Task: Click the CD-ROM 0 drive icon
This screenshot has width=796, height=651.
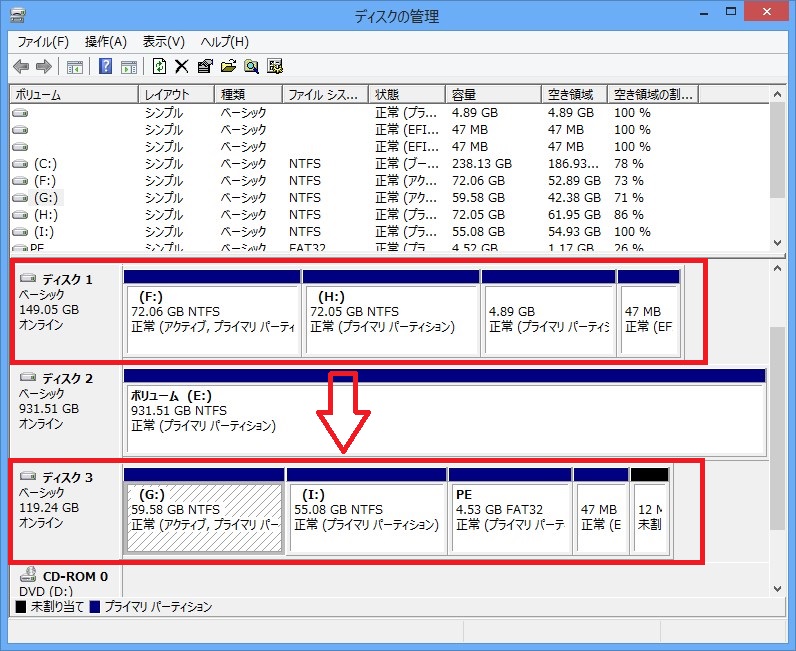Action: pos(28,575)
